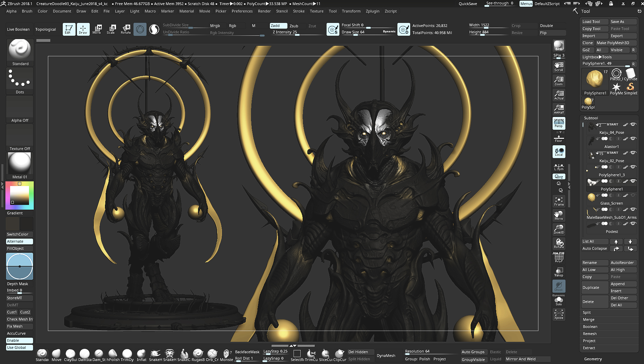Screen dimensions: 644x364
Task: Select the Scroll canvas icon
Action: [x=559, y=66]
